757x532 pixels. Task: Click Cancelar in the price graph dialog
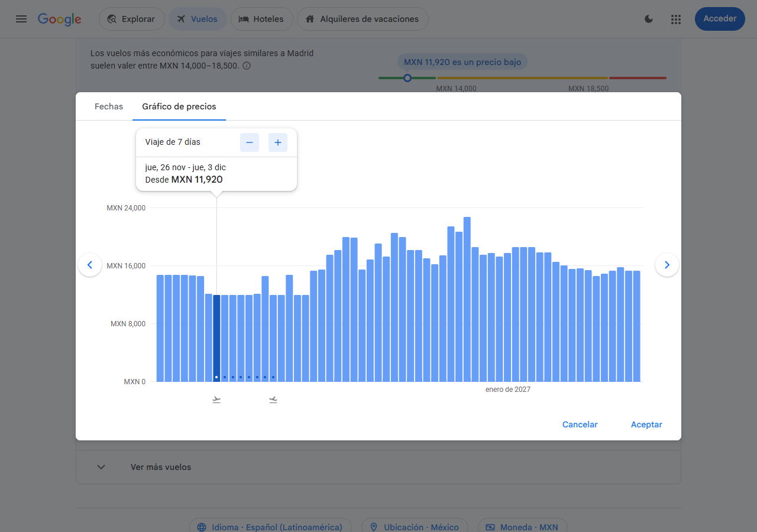(x=580, y=424)
